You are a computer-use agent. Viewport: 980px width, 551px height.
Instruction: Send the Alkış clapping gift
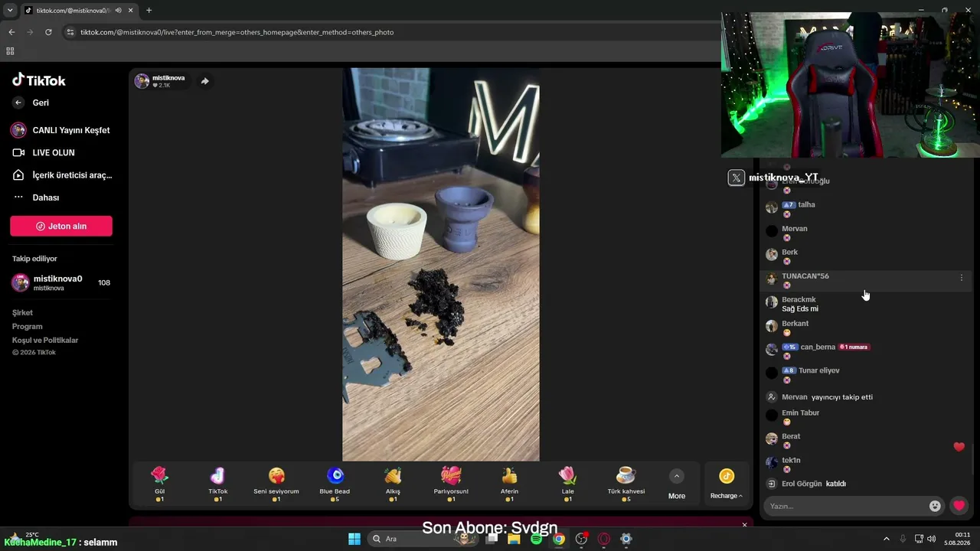pos(393,484)
